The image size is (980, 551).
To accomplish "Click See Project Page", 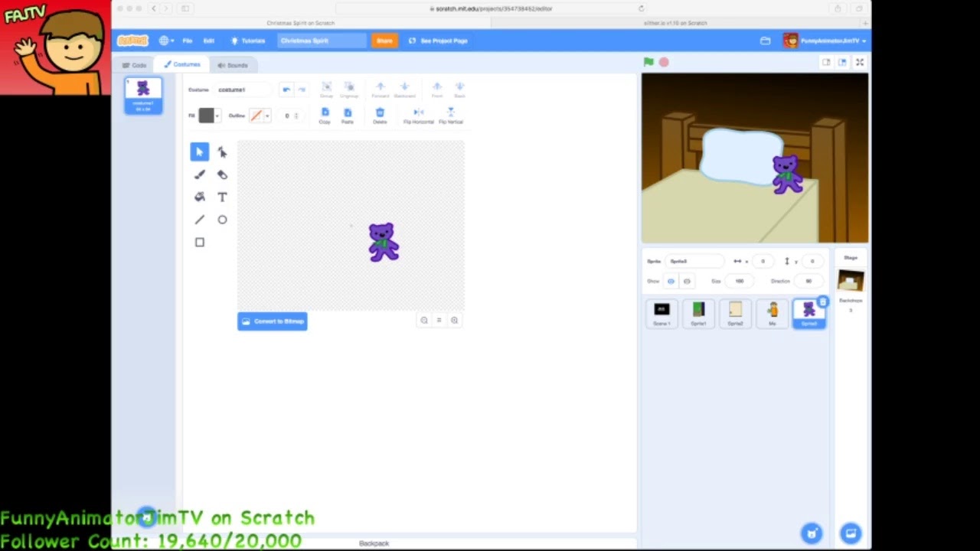I will (438, 41).
